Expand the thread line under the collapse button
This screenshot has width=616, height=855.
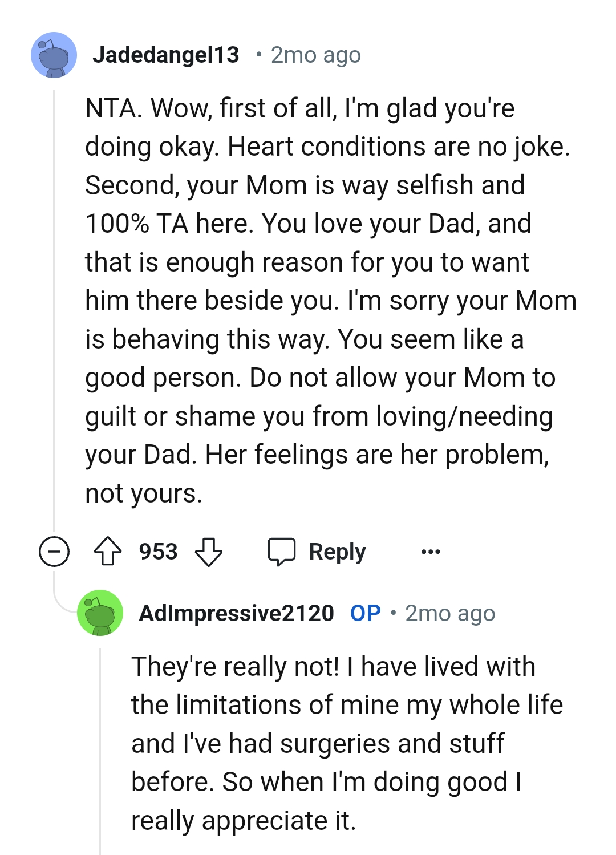coord(53,582)
